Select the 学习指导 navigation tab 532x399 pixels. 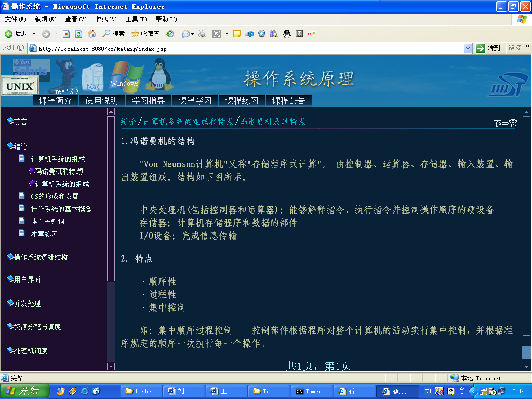click(x=148, y=101)
